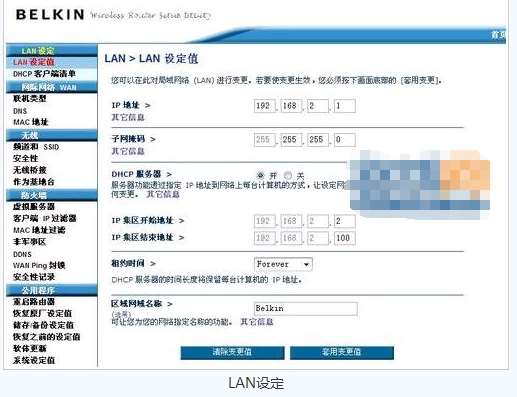
Task: Open the 租约时间 Forever dropdown
Action: click(x=283, y=264)
